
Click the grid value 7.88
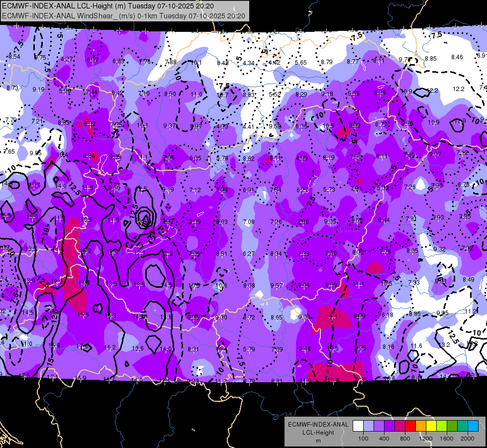tap(171, 62)
